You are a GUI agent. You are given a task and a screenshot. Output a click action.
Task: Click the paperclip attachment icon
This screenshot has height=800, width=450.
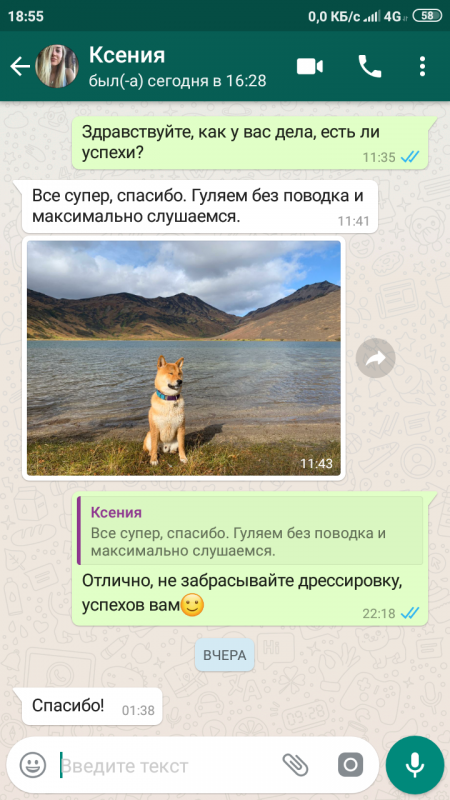(295, 765)
